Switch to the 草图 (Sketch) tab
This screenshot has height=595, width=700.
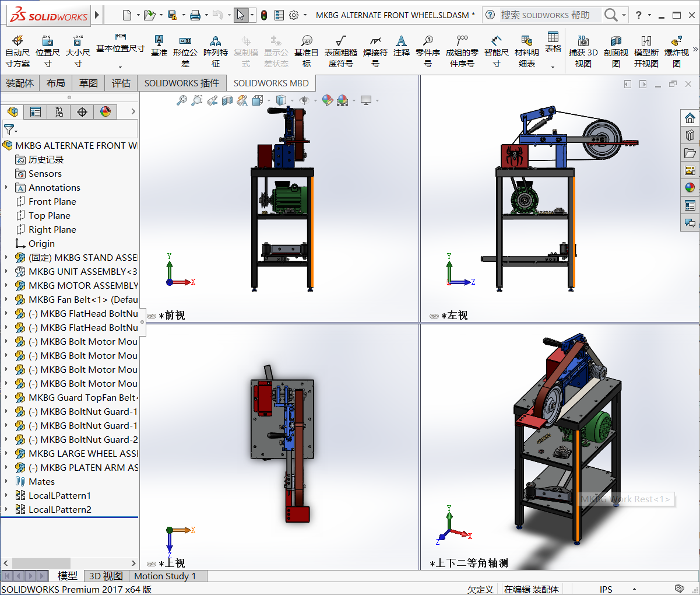pyautogui.click(x=89, y=83)
